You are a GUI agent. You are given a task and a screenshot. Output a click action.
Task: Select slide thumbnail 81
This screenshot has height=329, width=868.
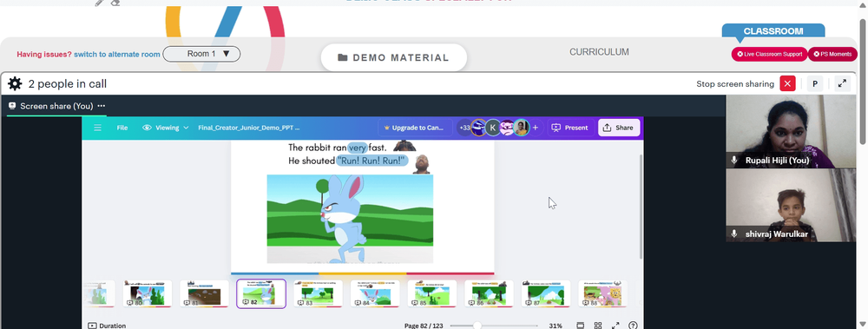[x=204, y=293]
